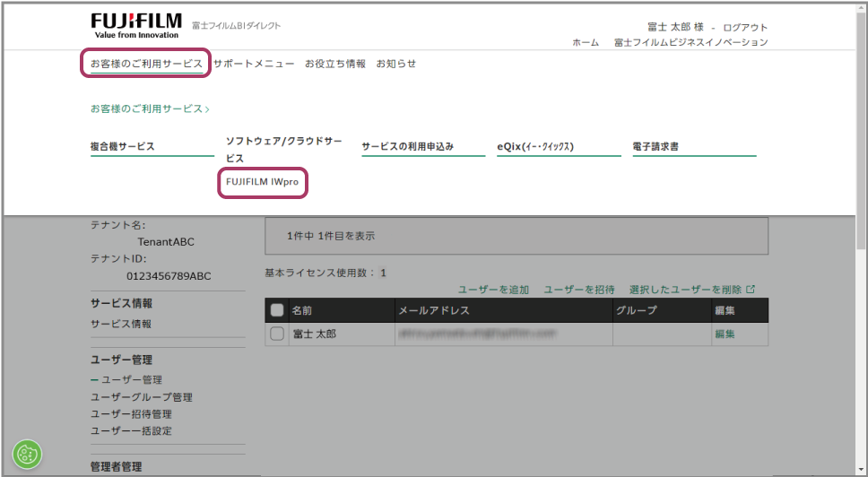
Task: Click TenantABC tenant name text
Action: click(x=166, y=242)
